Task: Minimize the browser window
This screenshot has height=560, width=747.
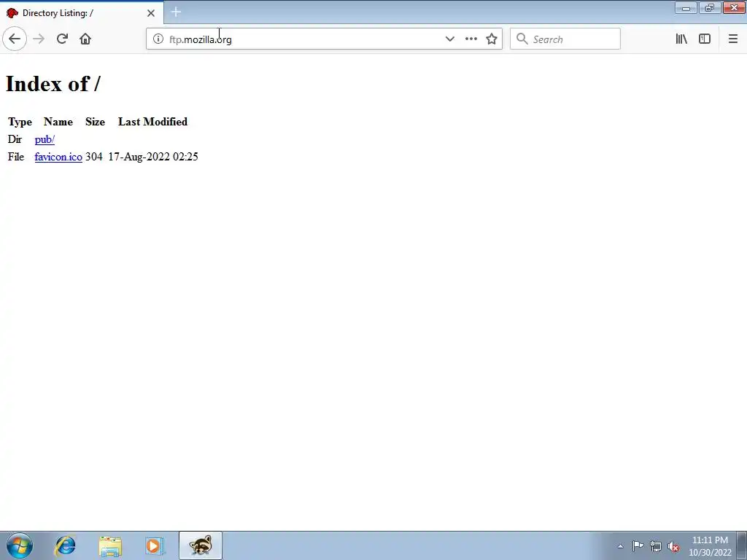Action: 686,8
